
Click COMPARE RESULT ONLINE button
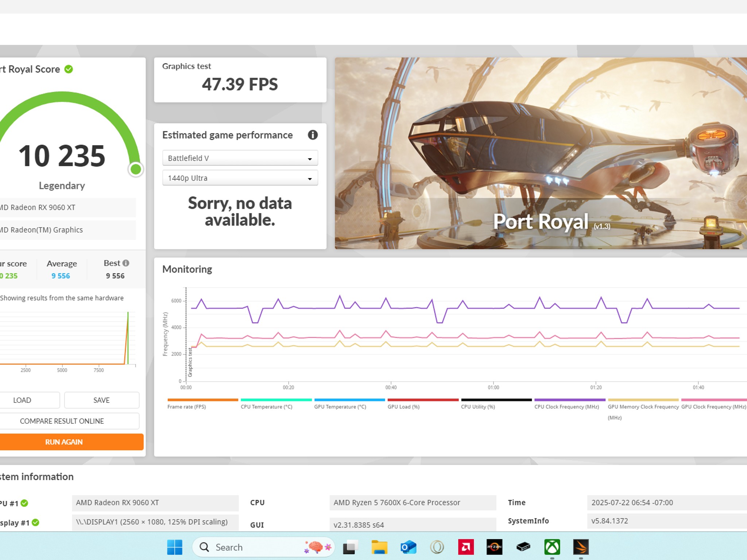[62, 421]
